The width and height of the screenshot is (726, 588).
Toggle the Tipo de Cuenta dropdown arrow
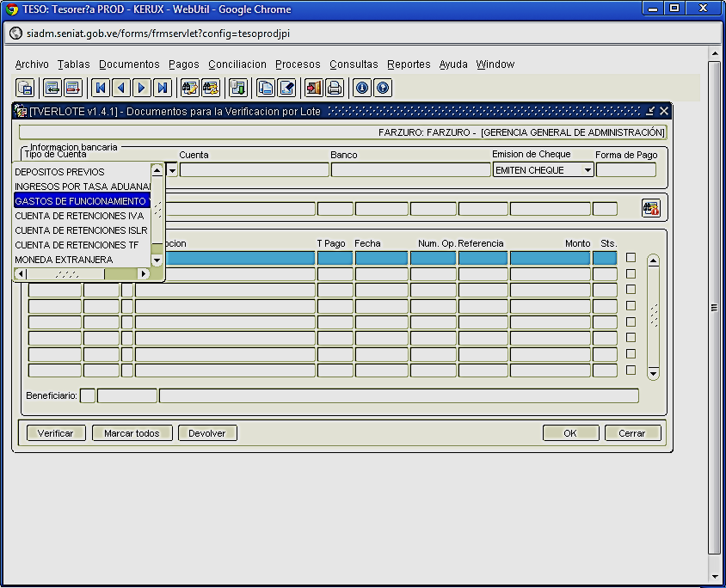[x=172, y=171]
